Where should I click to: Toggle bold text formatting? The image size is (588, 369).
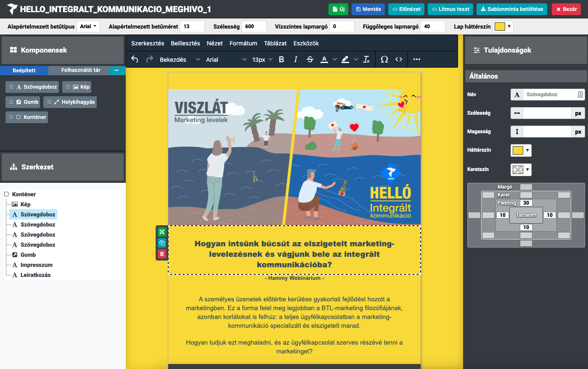pyautogui.click(x=281, y=59)
